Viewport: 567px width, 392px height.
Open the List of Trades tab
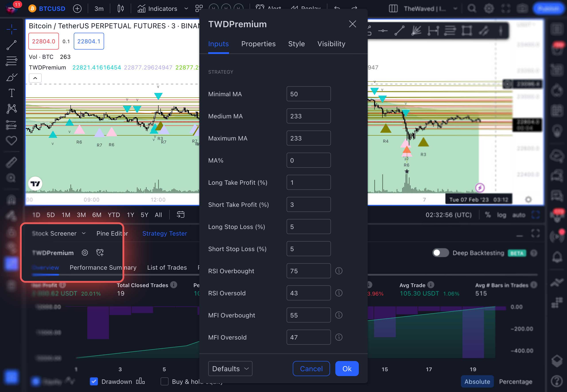coord(167,267)
